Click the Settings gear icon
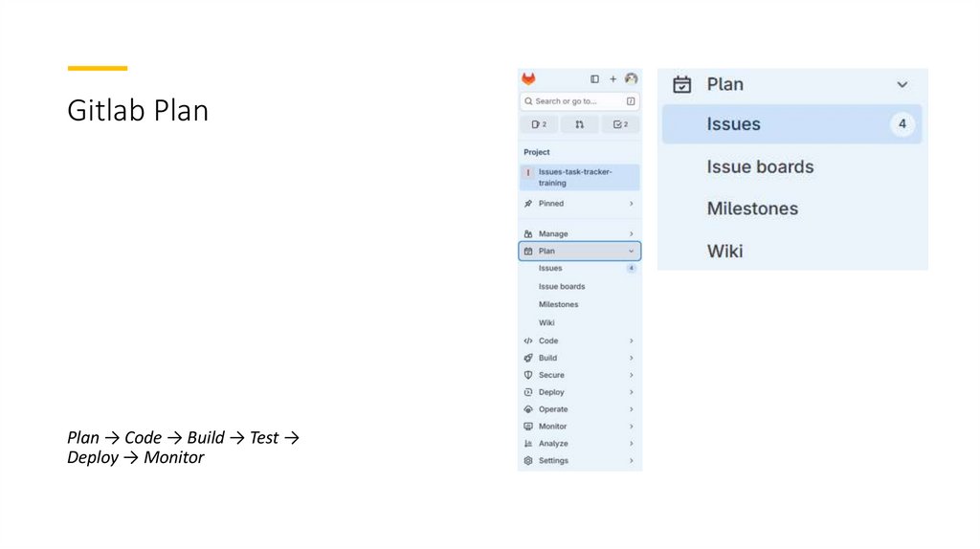 pos(528,460)
